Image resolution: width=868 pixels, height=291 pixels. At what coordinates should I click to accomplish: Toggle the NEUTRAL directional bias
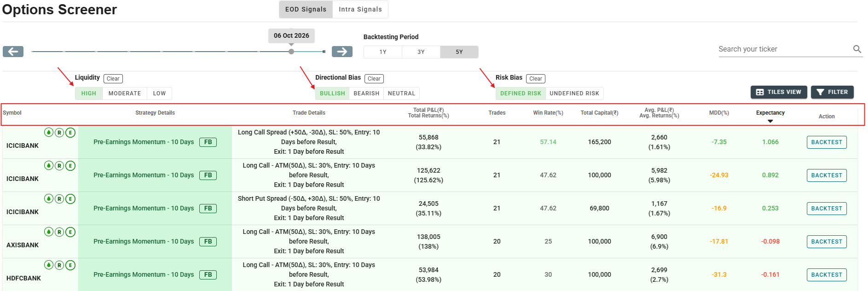tap(401, 93)
